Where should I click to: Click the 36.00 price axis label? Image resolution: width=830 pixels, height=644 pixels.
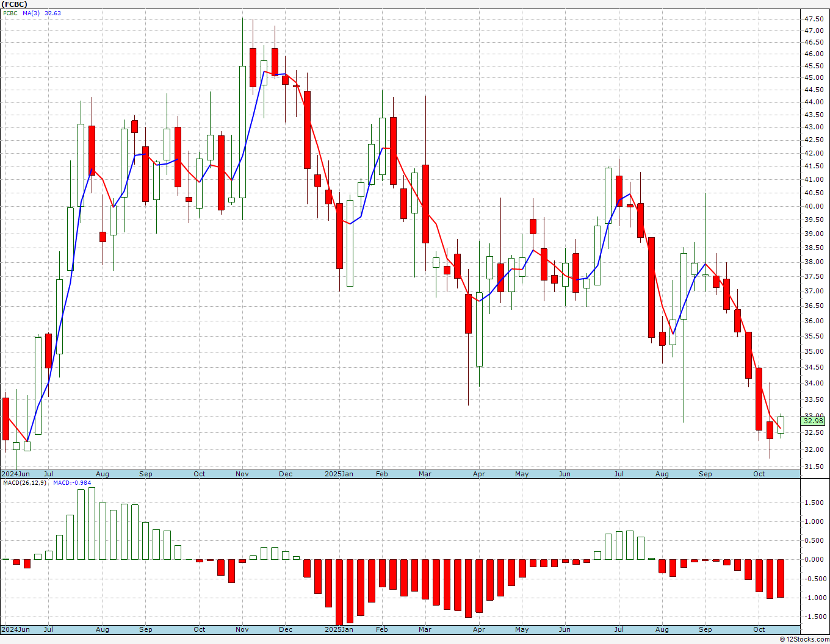tap(814, 321)
